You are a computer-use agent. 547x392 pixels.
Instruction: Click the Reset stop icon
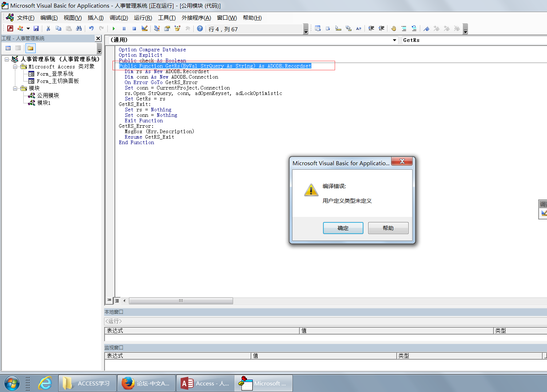pyautogui.click(x=134, y=28)
